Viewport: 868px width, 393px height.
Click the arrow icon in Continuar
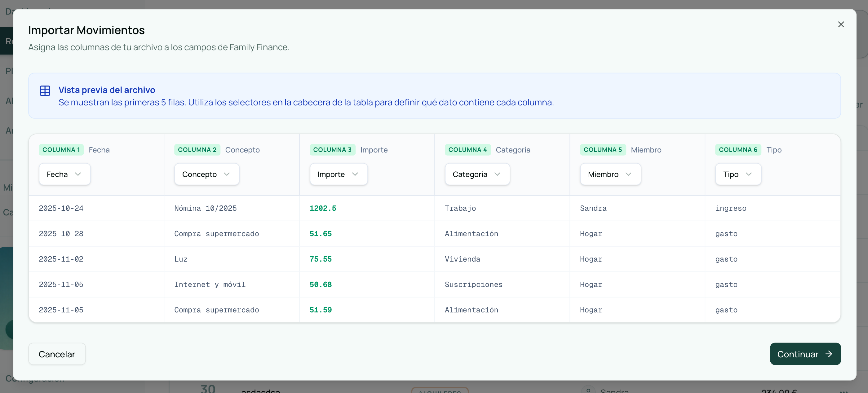829,354
